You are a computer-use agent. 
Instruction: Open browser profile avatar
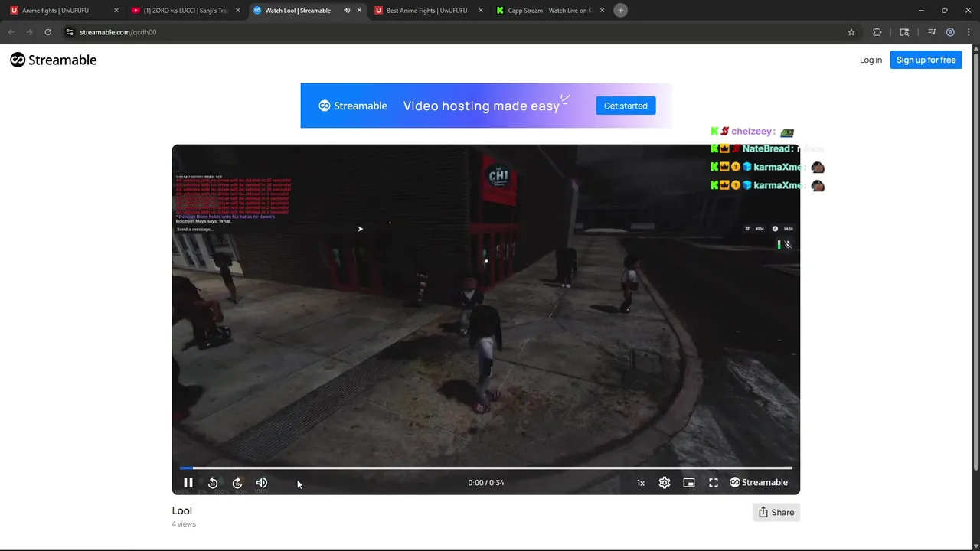[950, 32]
